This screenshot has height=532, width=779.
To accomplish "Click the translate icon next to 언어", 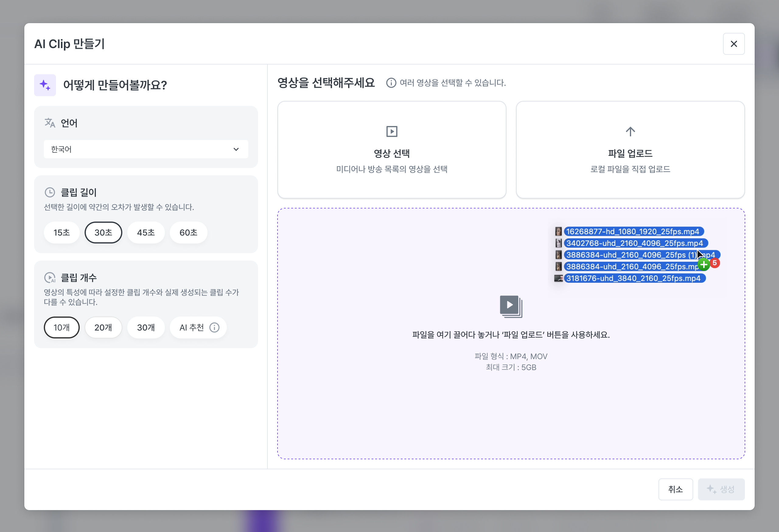I will pos(50,123).
